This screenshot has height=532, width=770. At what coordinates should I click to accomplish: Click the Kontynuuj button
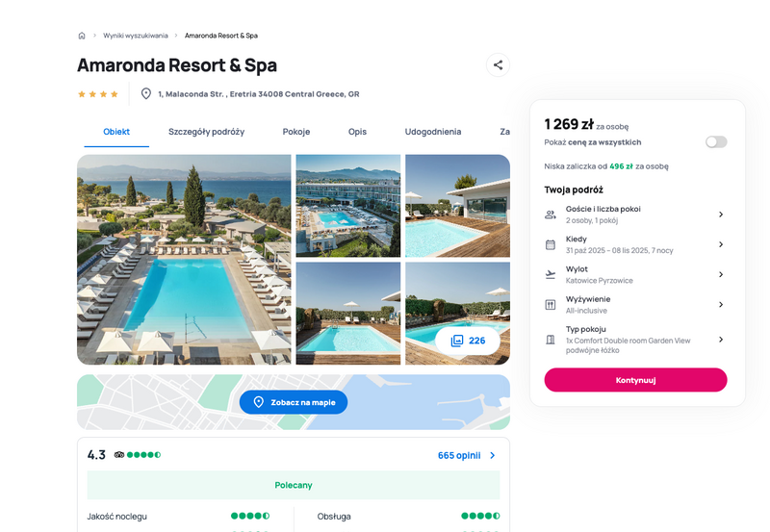tap(635, 380)
